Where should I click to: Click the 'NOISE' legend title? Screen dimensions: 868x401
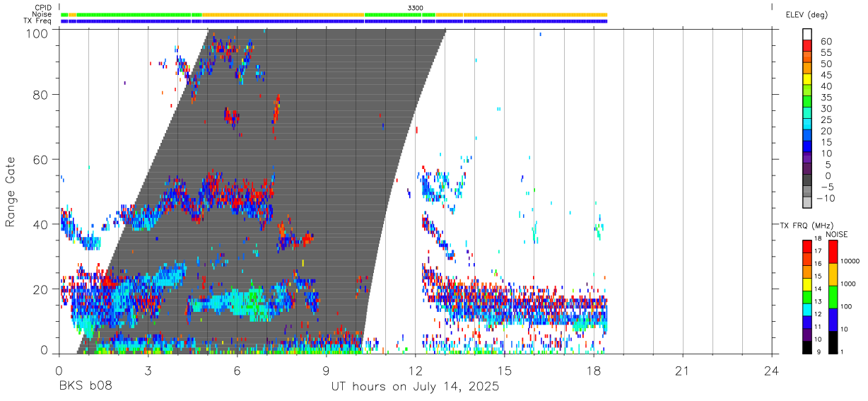click(x=836, y=234)
